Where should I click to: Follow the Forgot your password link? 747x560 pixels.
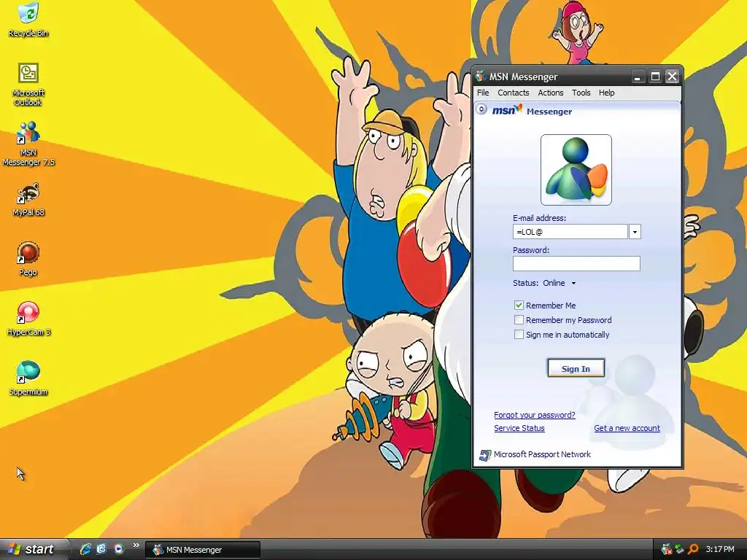(x=535, y=415)
